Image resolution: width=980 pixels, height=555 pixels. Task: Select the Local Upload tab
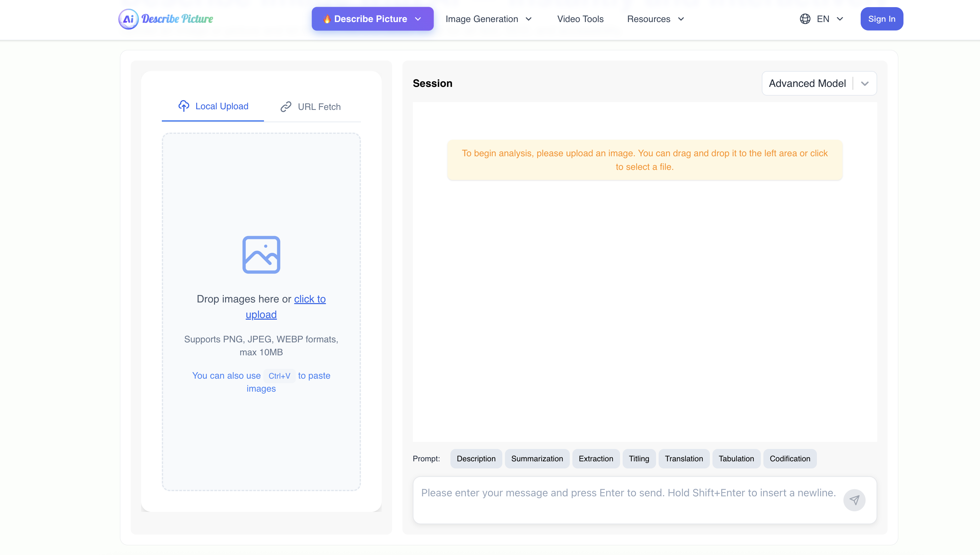coord(213,106)
